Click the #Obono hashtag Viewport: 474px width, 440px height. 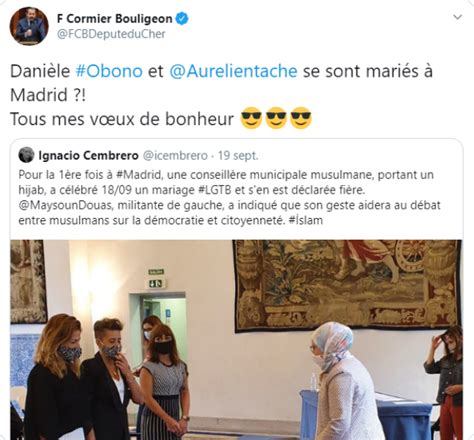[x=109, y=71]
